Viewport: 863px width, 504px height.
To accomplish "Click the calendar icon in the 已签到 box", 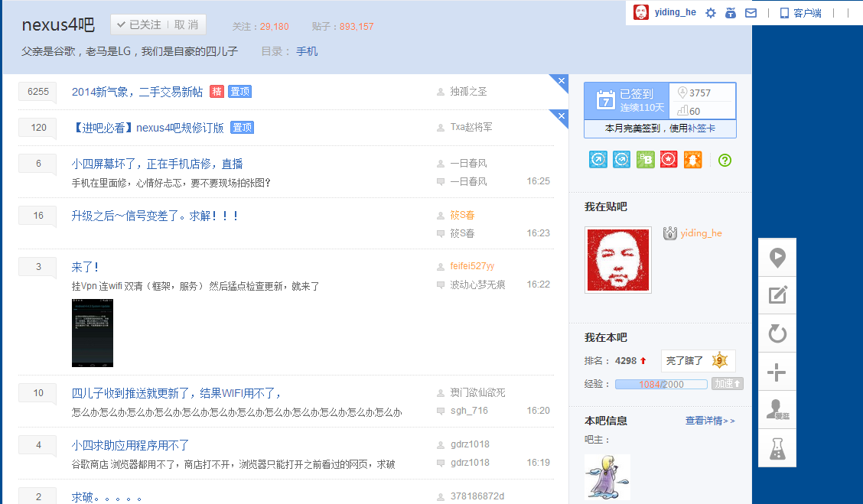I will (x=605, y=101).
